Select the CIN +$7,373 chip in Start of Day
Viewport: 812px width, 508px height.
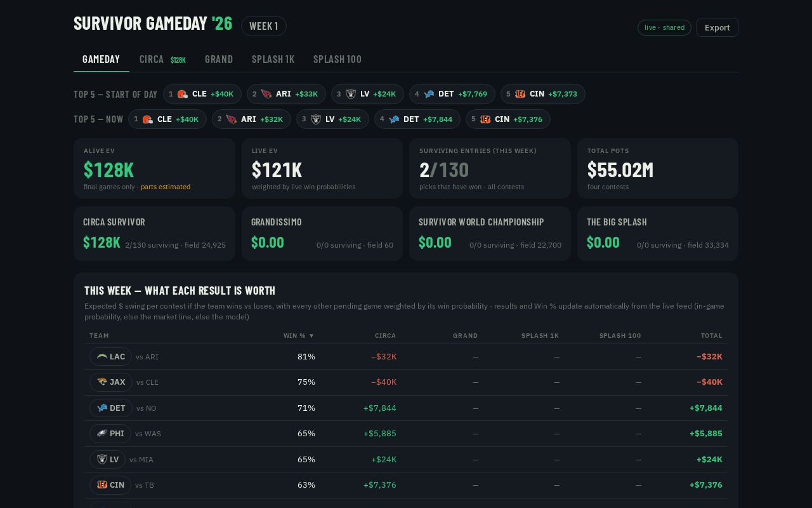click(x=543, y=94)
